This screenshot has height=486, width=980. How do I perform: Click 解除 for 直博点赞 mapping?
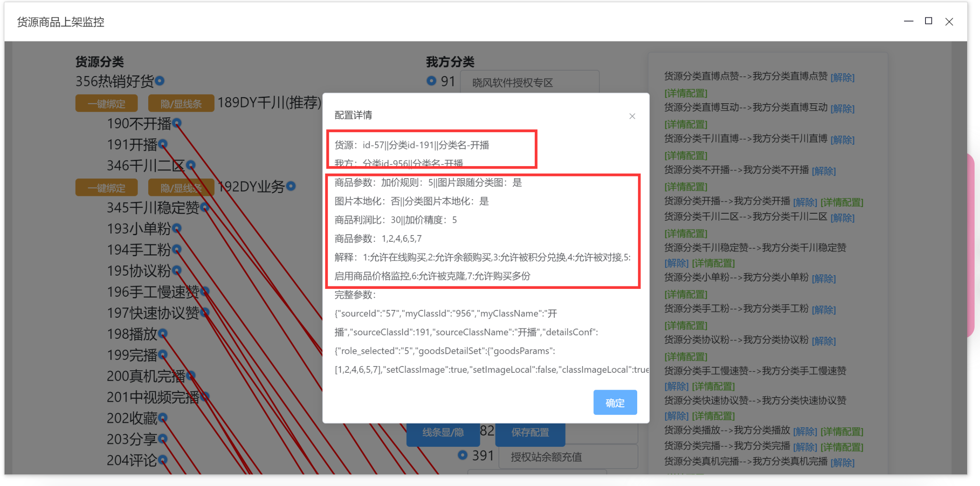[x=842, y=77]
